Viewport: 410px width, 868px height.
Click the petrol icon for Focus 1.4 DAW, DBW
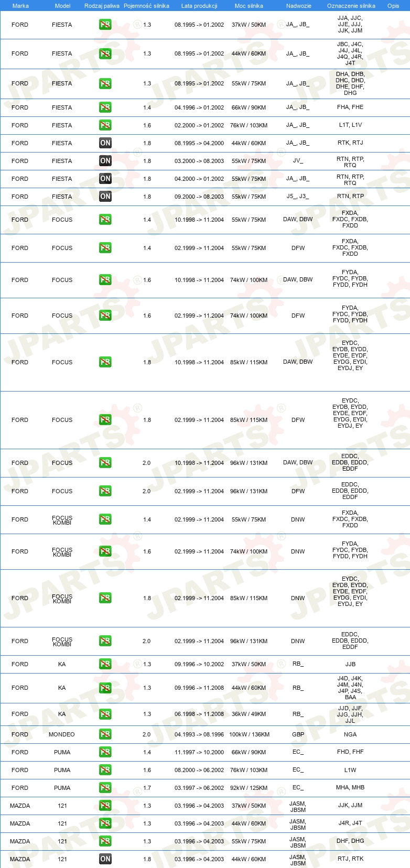coord(105,220)
